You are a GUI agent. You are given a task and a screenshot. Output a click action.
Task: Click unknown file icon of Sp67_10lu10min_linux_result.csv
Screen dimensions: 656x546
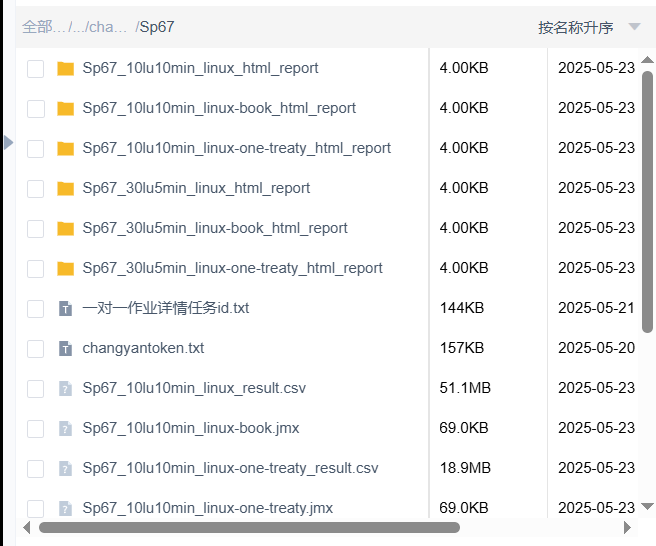coord(66,389)
